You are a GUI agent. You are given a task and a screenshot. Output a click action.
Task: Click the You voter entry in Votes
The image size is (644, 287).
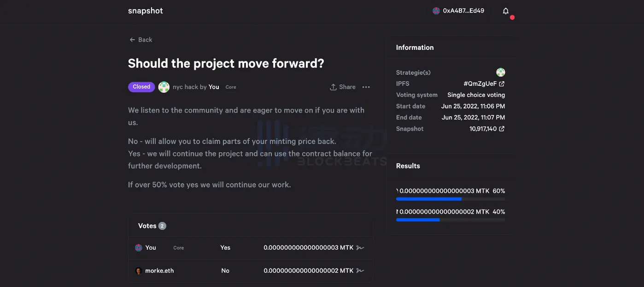click(x=151, y=248)
